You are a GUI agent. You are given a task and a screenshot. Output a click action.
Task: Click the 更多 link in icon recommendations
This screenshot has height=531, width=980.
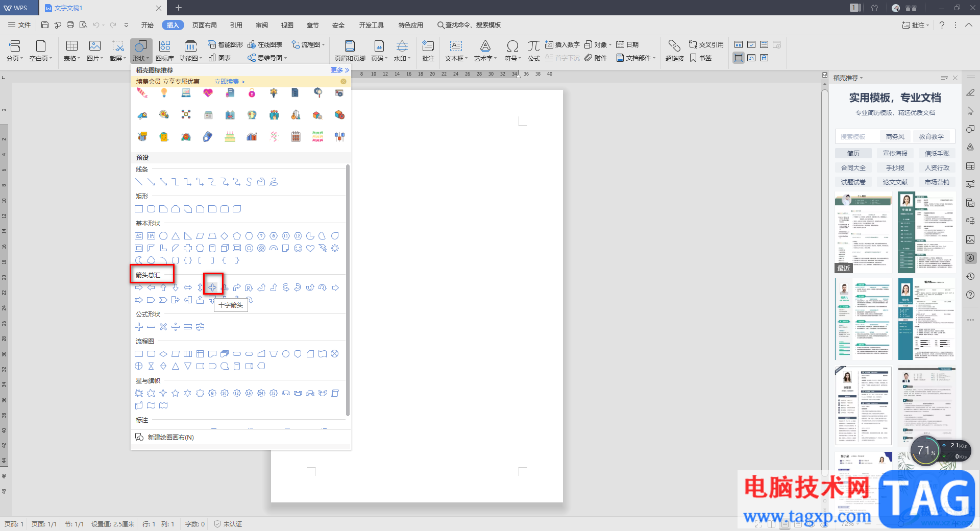(339, 70)
